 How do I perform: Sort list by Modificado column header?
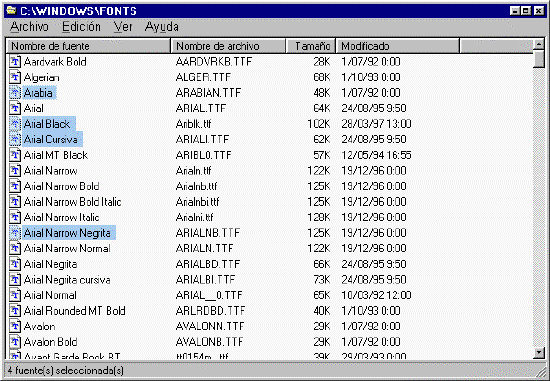click(x=397, y=46)
